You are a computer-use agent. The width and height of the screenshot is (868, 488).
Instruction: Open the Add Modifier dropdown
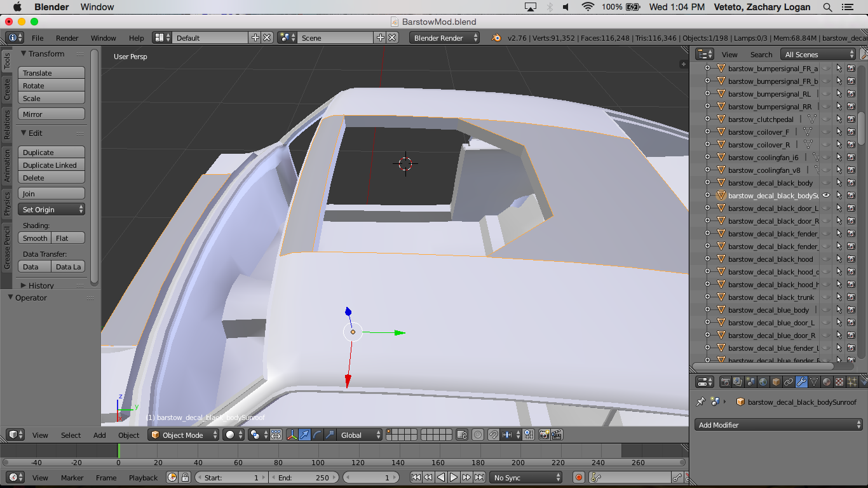point(778,424)
